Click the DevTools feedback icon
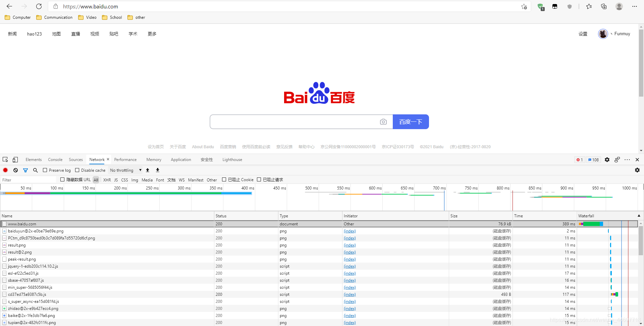The height and width of the screenshot is (326, 644). coord(617,160)
